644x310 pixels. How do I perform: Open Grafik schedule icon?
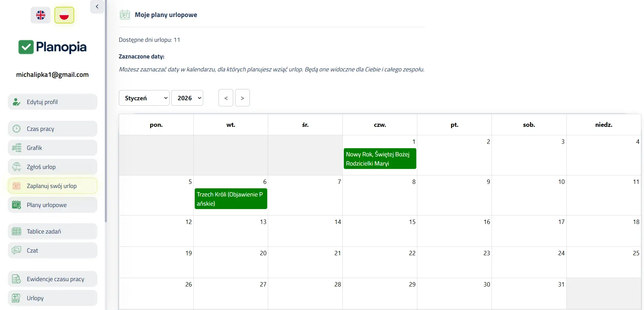pos(16,148)
